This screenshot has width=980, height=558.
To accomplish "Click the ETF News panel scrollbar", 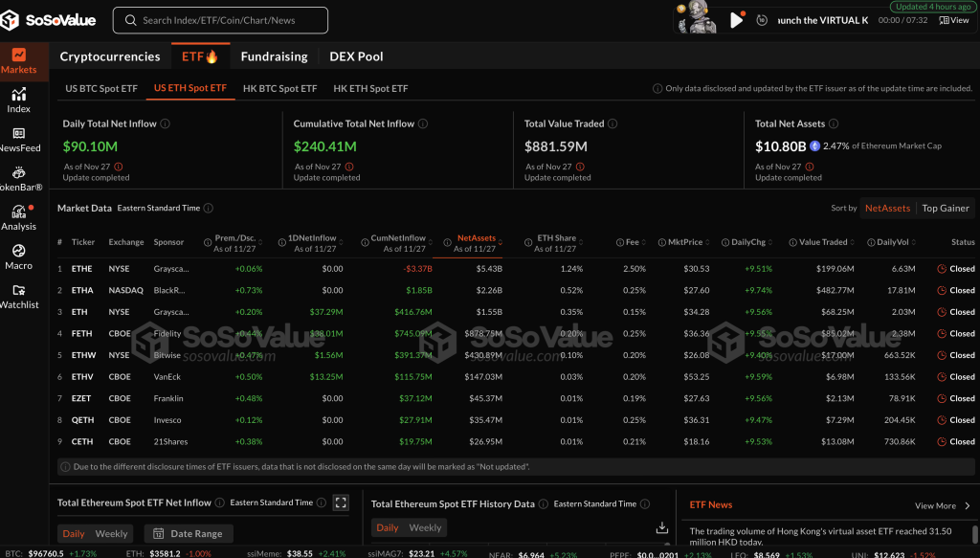I will pyautogui.click(x=974, y=534).
